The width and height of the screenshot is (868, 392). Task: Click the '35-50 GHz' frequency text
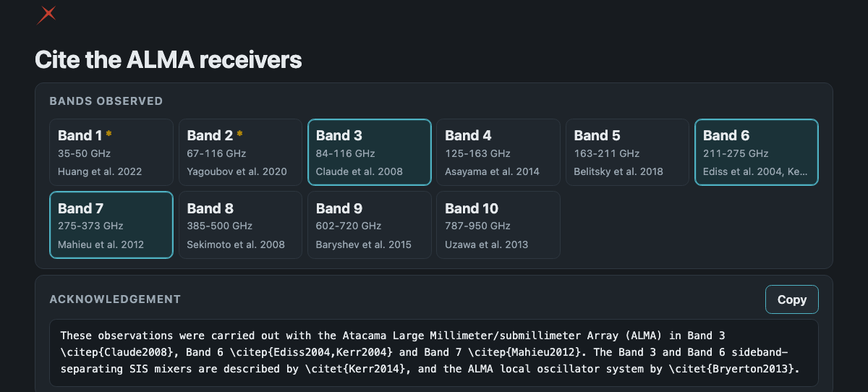84,153
